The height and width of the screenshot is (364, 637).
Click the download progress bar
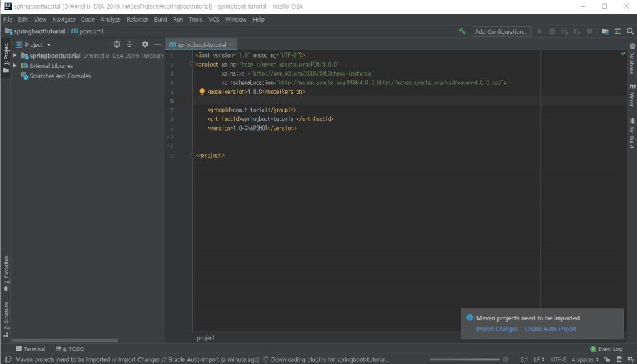[x=465, y=359]
